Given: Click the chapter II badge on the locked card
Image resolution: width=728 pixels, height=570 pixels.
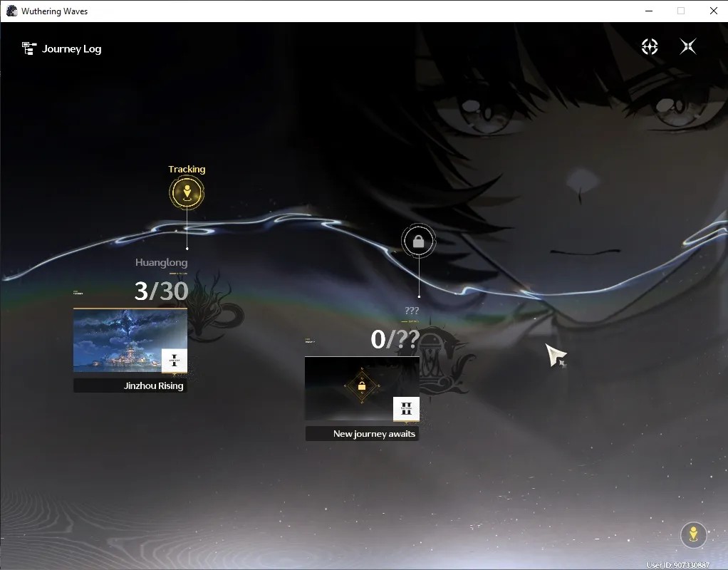Looking at the screenshot, I should [x=406, y=409].
